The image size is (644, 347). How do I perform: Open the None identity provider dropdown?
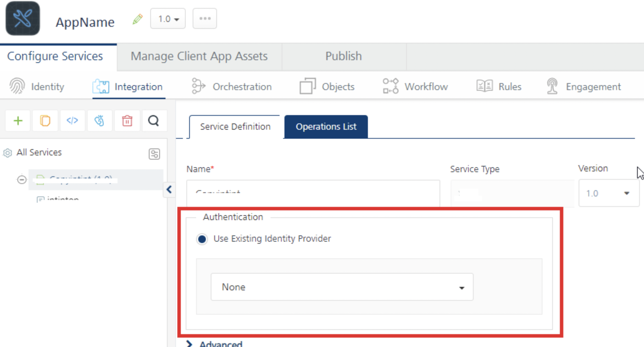point(342,287)
